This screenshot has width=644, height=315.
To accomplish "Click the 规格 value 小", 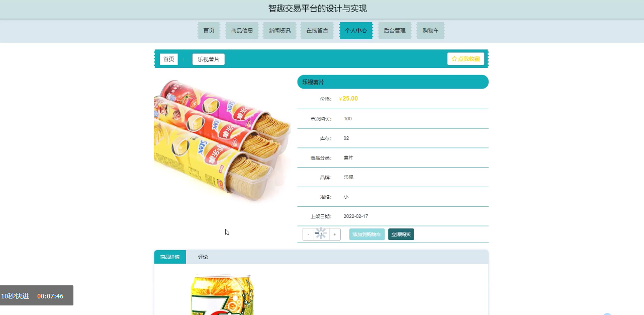I will (346, 197).
